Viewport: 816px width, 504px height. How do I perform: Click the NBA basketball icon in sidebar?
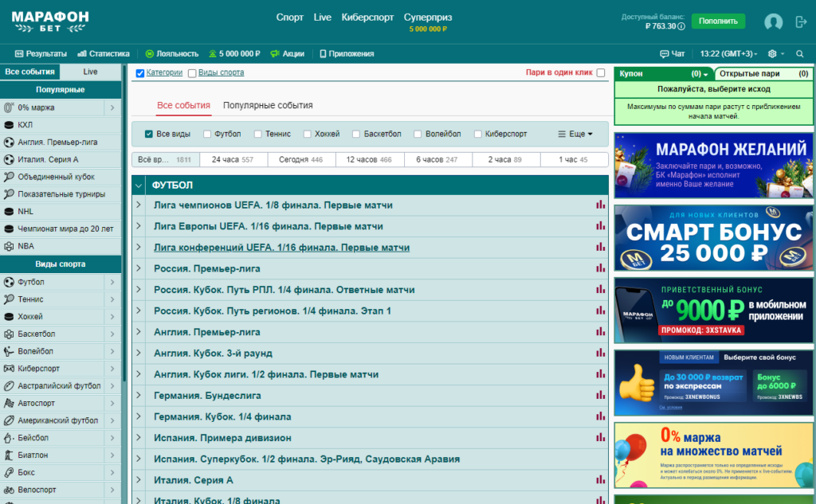(x=9, y=246)
